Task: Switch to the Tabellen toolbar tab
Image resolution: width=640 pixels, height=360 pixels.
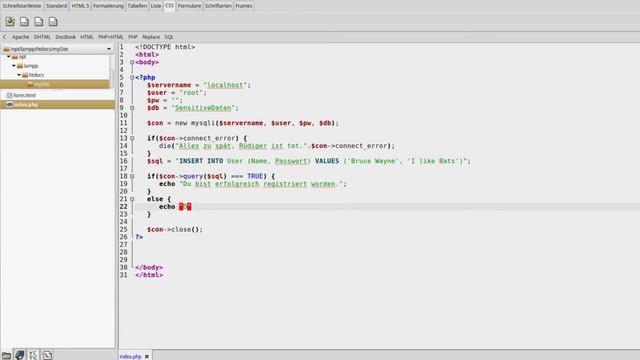Action: coord(137,6)
